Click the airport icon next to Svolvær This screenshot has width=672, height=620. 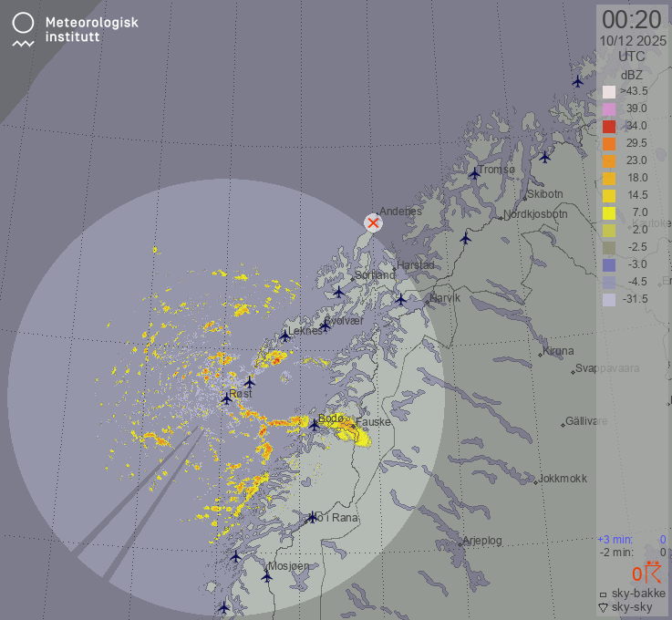325,325
